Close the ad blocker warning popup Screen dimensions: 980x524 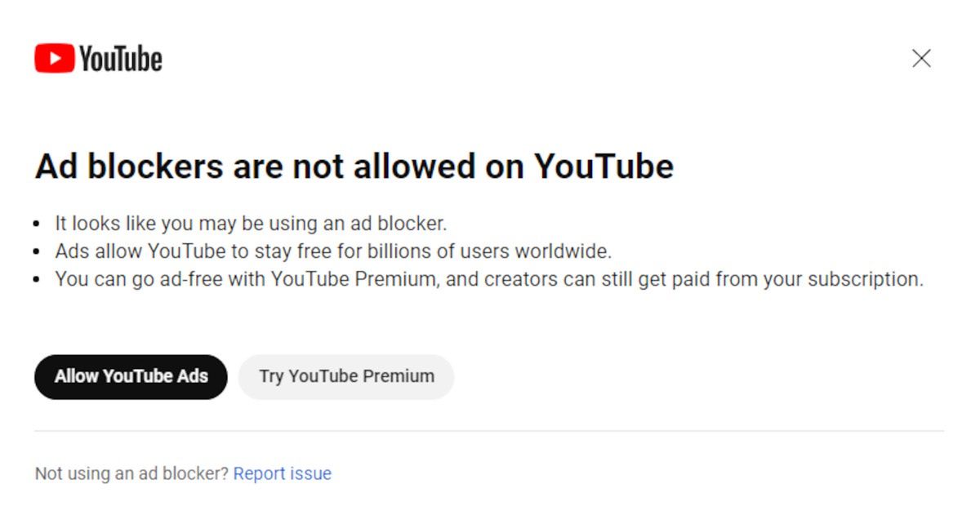coord(921,58)
